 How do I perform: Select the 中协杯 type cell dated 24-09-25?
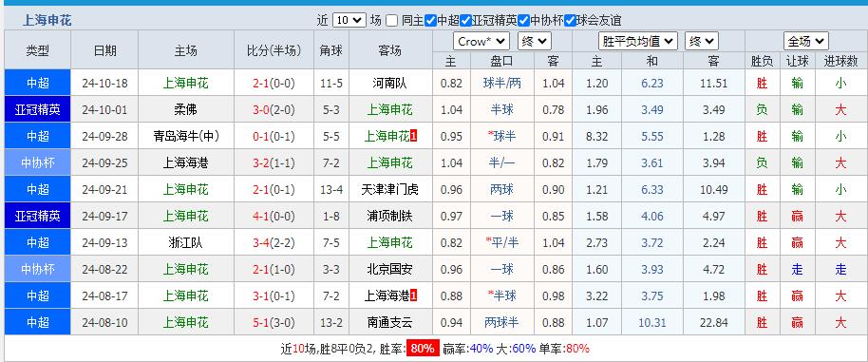point(38,162)
